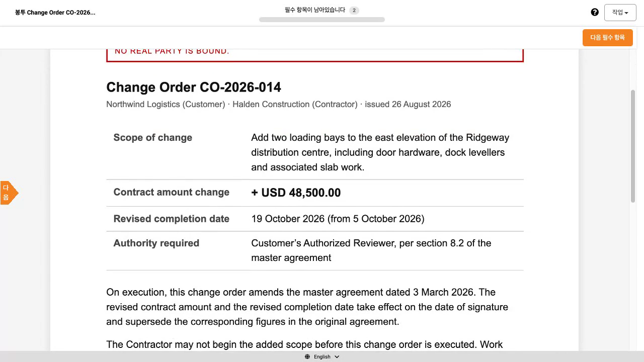The height and width of the screenshot is (362, 644).
Task: Open the help question mark icon
Action: [x=595, y=13]
